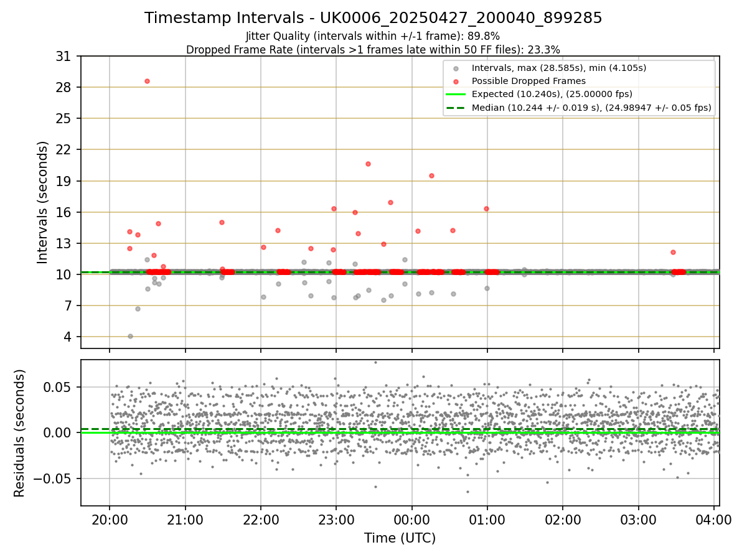Click the red point near 15 seconds around 21:30
Image resolution: width=747 pixels, height=560 pixels.
[222, 222]
